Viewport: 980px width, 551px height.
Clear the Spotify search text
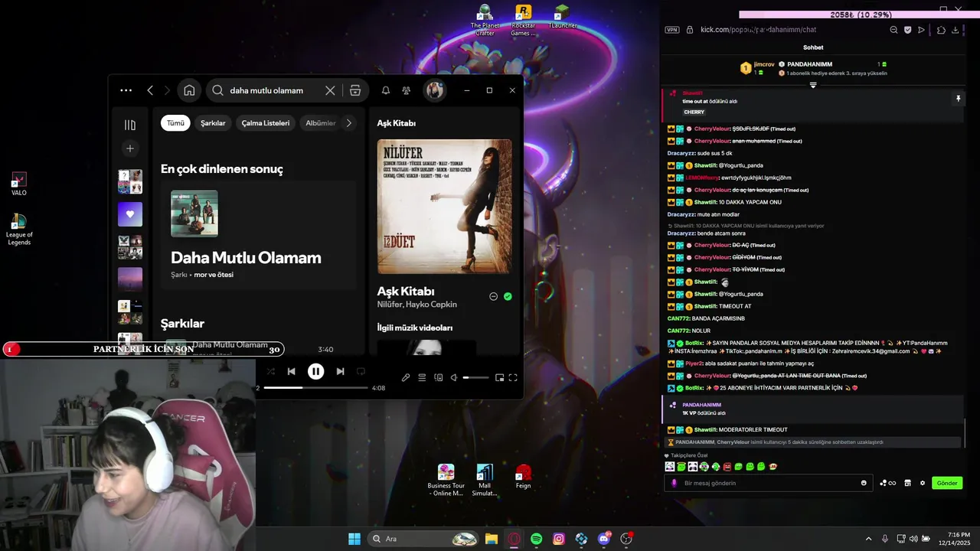(330, 90)
